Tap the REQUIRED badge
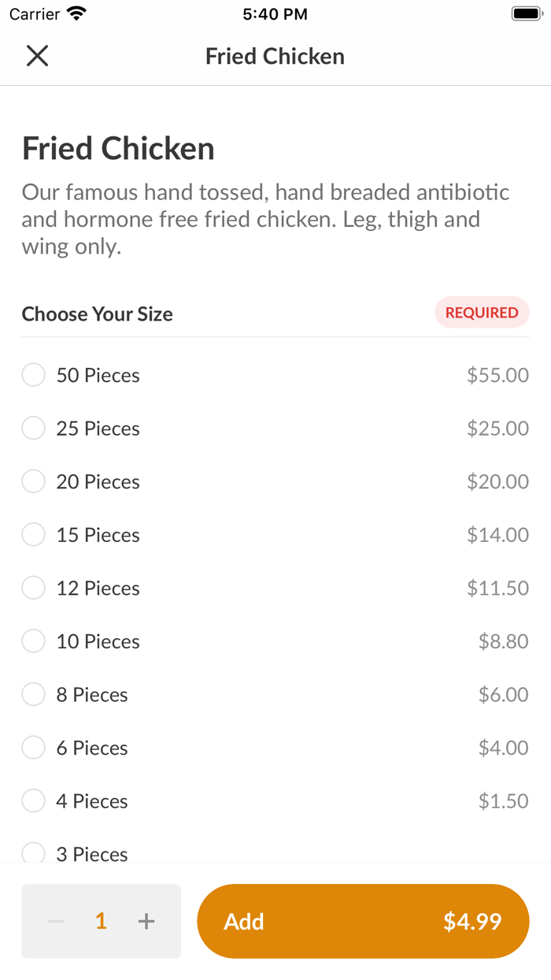Screen dimensions: 551x980 click(482, 313)
